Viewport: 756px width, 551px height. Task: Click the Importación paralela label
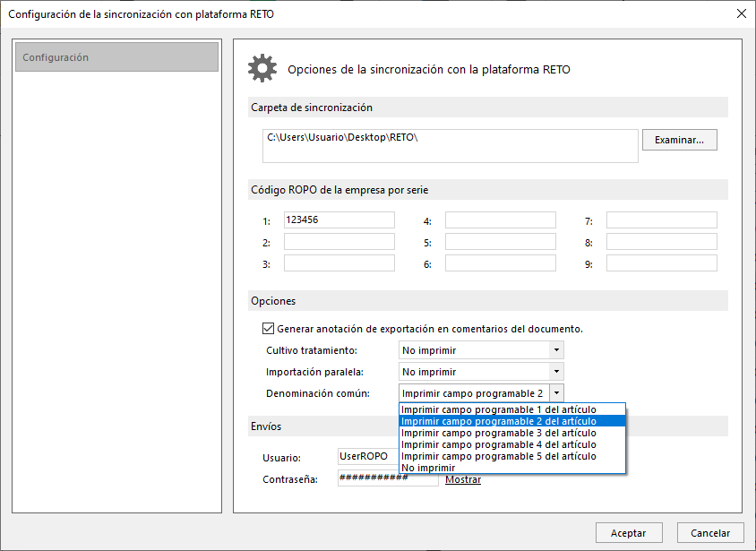click(314, 372)
